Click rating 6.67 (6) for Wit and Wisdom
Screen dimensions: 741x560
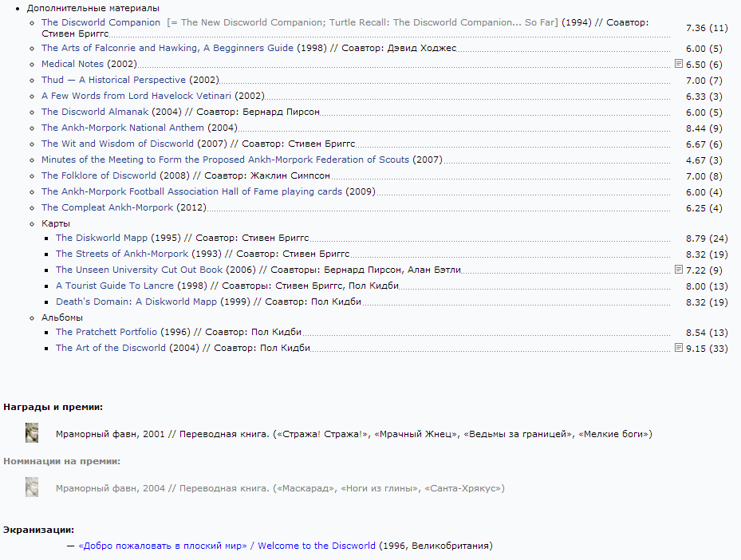[x=704, y=144]
